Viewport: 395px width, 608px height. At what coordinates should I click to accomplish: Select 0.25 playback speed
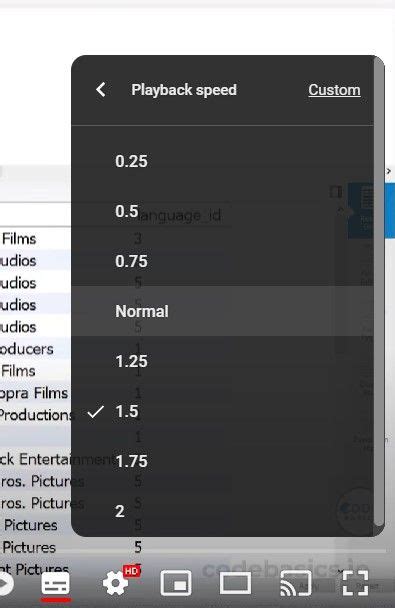223,161
